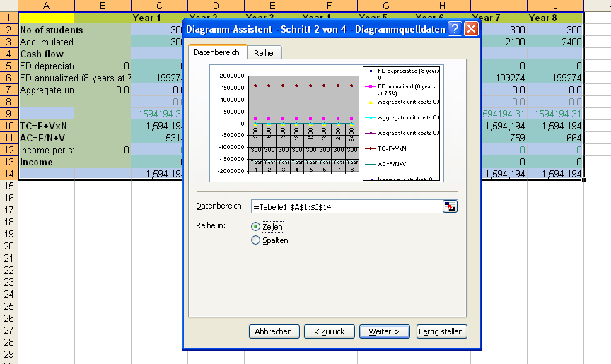This screenshot has width=611, height=364.
Task: Select the Spalten radio button
Action: 255,240
